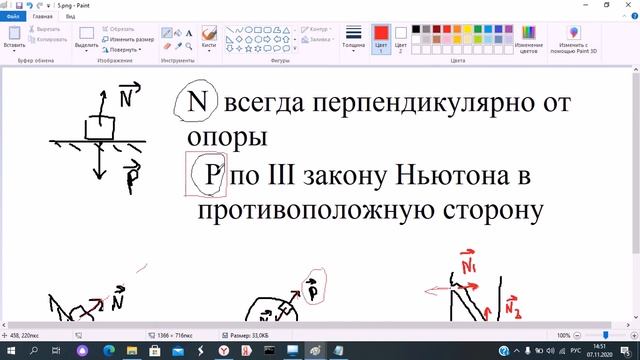Select the Eraser tool

point(167,46)
